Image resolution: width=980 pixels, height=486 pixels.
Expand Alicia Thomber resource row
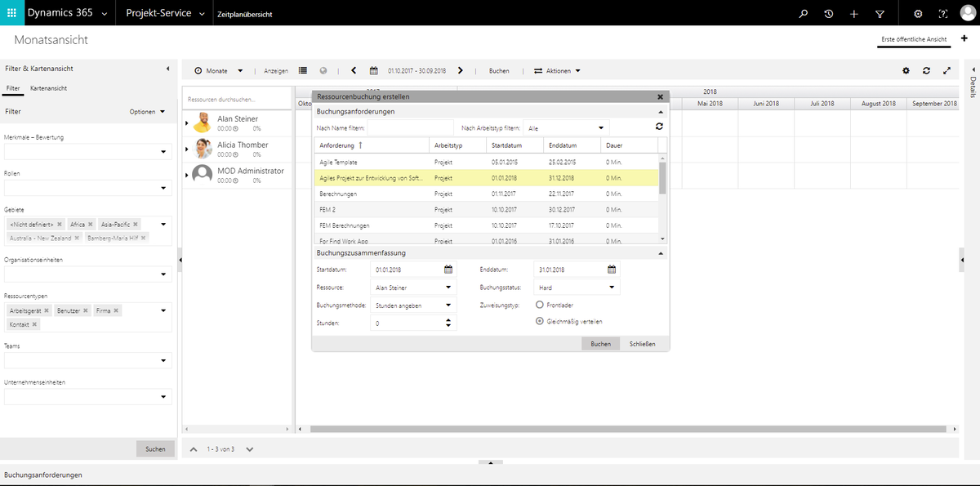click(x=187, y=149)
